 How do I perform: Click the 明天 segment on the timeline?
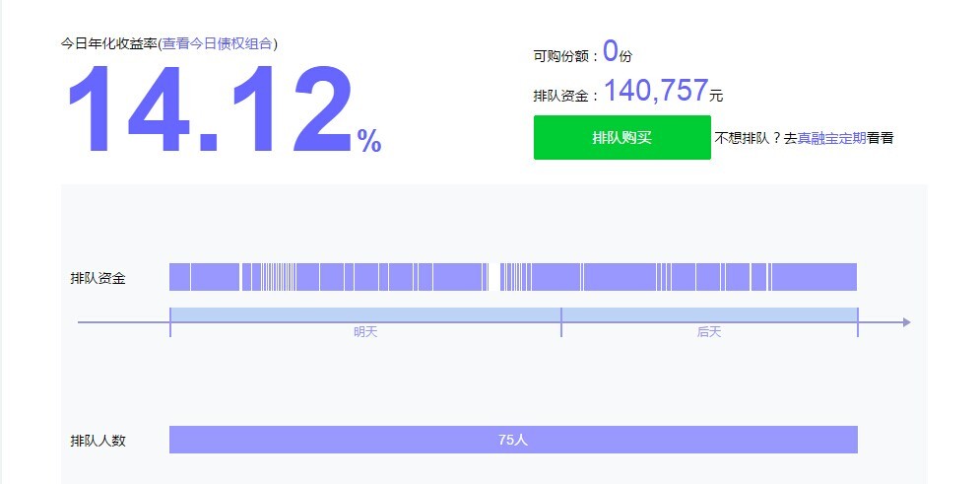click(364, 315)
